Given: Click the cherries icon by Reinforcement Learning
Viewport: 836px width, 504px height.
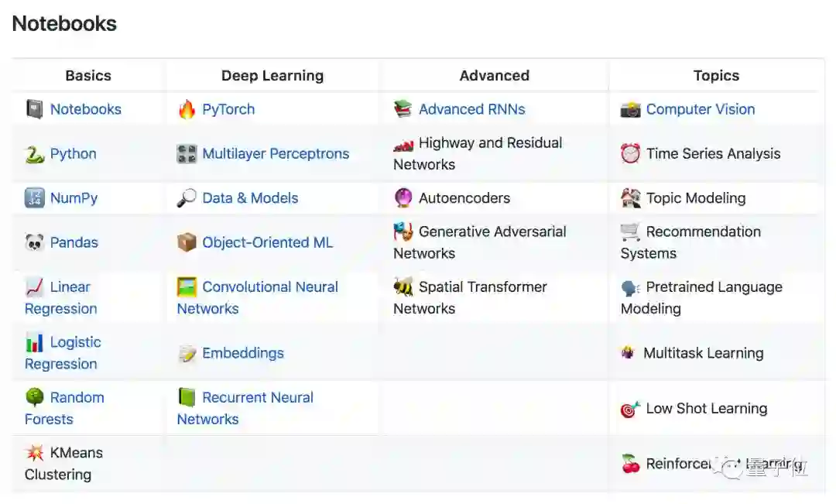Looking at the screenshot, I should pos(631,464).
